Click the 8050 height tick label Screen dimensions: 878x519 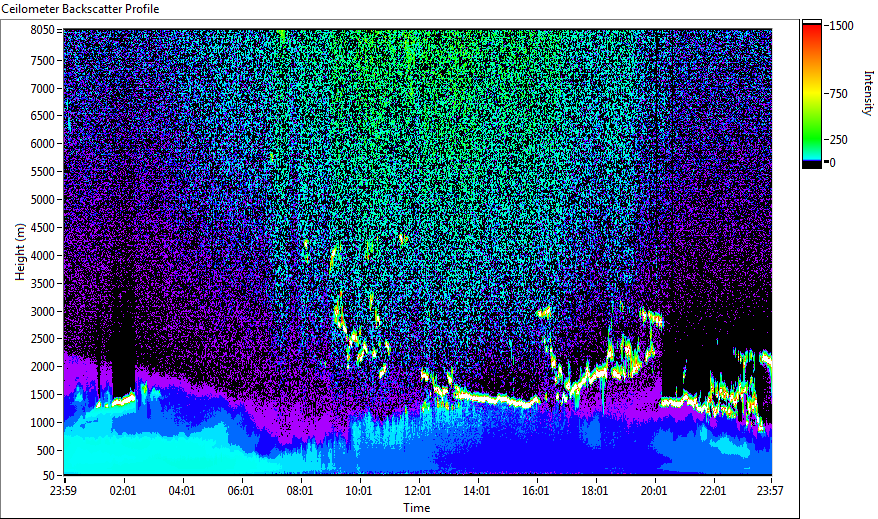point(43,30)
